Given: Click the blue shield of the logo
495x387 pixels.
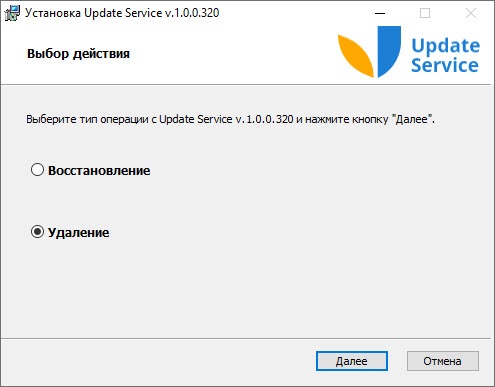Looking at the screenshot, I should [389, 52].
